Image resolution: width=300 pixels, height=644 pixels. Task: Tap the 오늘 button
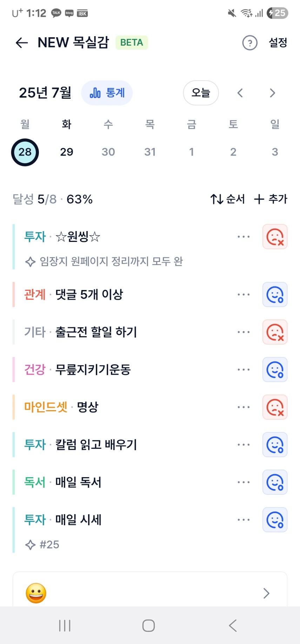(x=201, y=93)
